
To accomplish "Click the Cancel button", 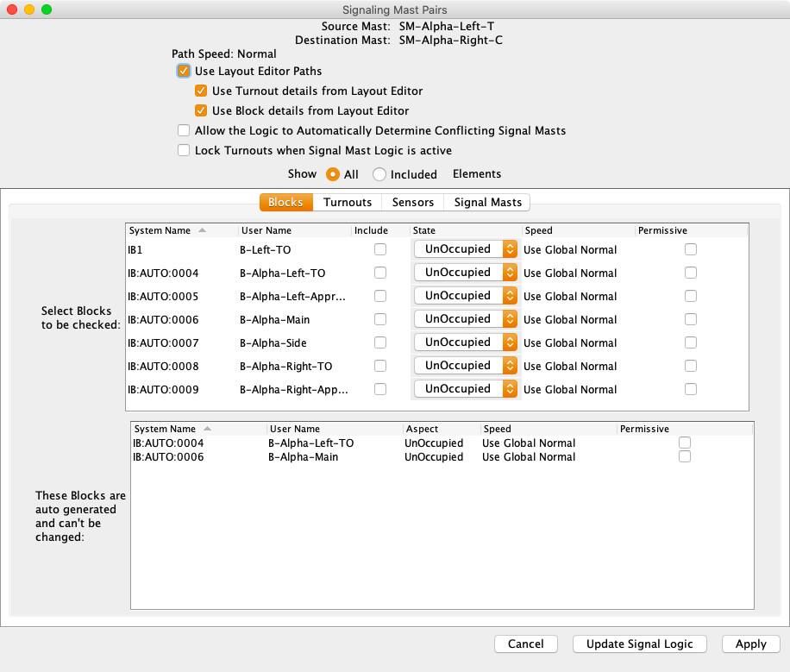I will [525, 644].
